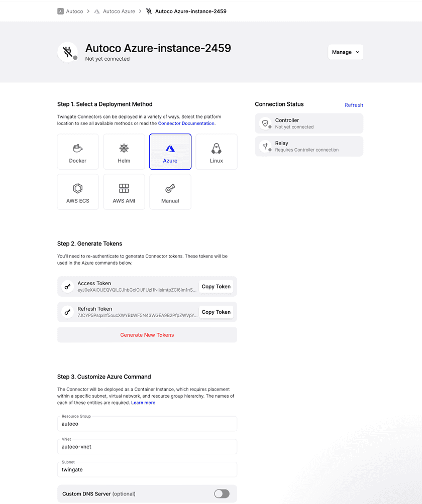Select the Helm deployment method label
Screen dimensions: 422x504
pos(124,161)
